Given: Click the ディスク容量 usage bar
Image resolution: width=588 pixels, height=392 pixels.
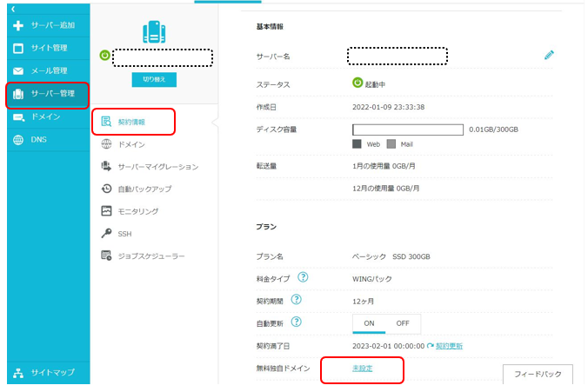Looking at the screenshot, I should tap(408, 130).
